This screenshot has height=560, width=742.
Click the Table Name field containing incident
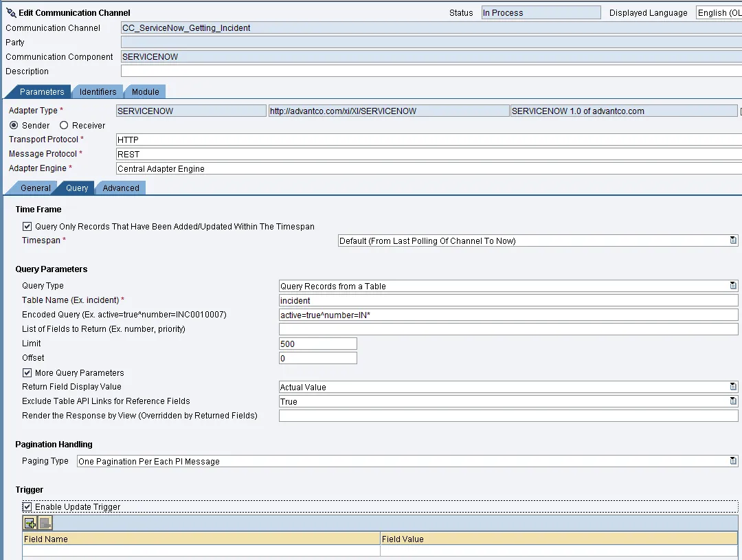point(508,300)
